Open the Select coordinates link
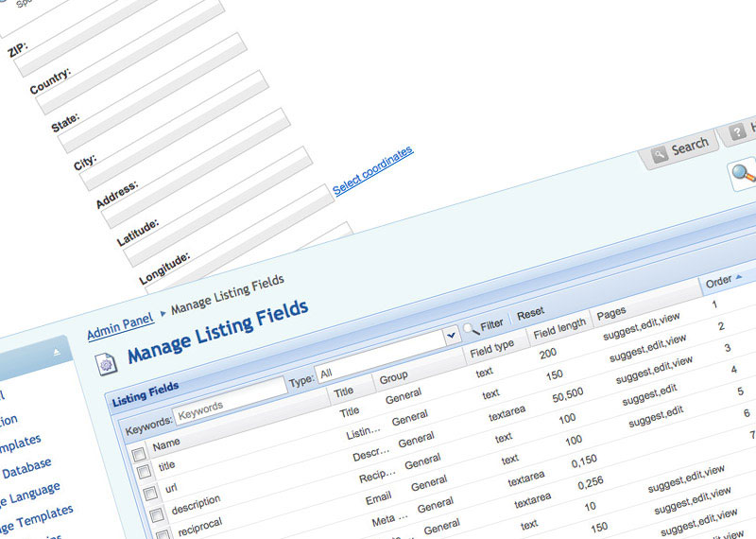 pos(372,171)
